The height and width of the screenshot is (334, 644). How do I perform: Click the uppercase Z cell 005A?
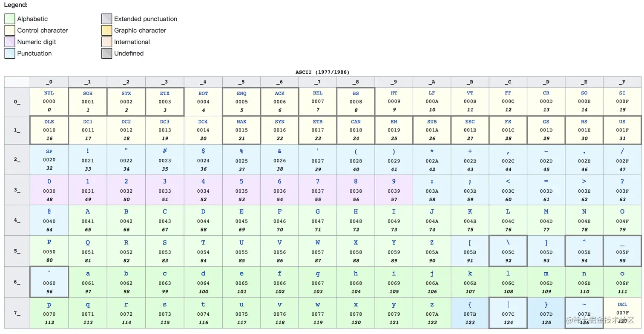coord(432,251)
